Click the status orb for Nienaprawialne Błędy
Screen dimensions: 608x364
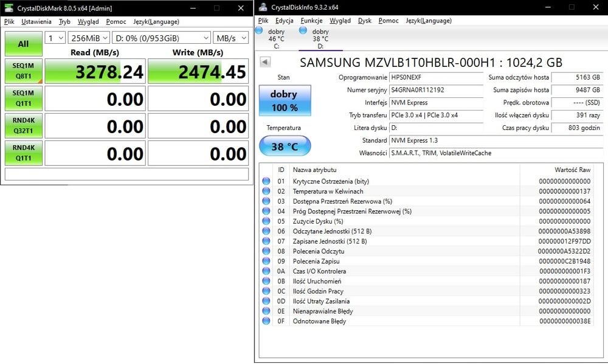pyautogui.click(x=266, y=311)
